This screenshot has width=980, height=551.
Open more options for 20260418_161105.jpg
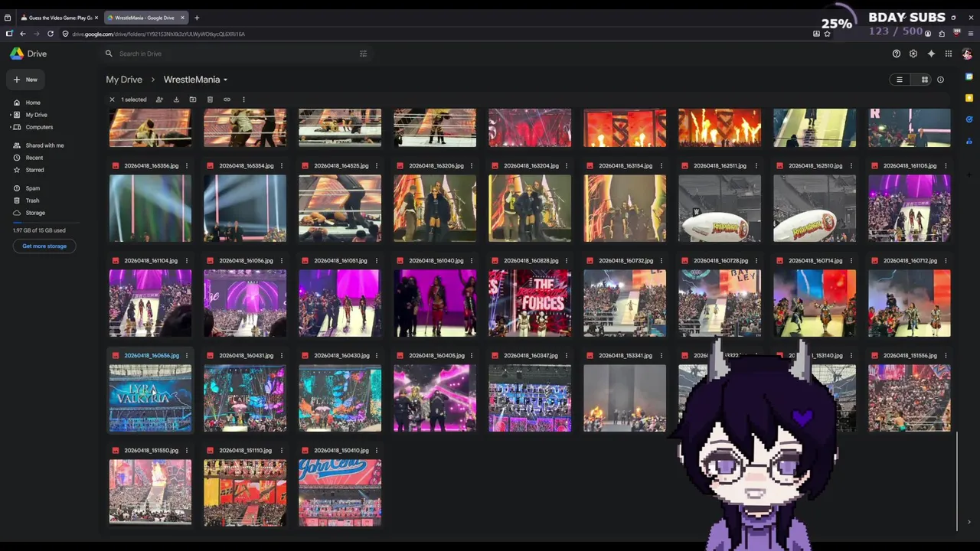click(x=946, y=166)
